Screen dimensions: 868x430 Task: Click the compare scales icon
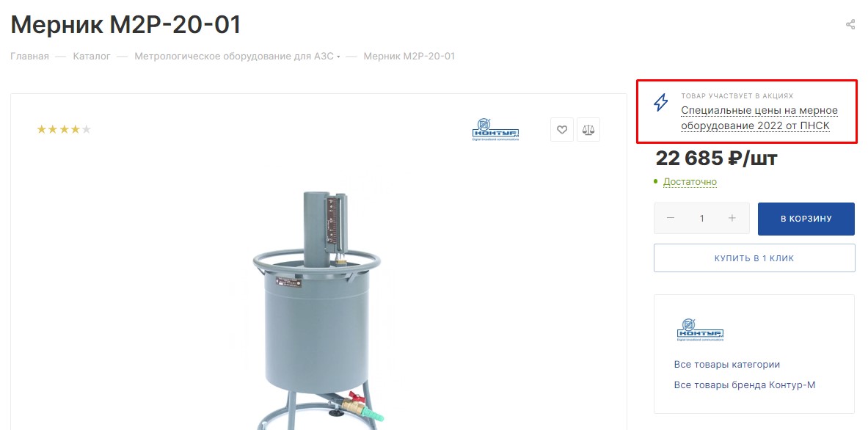[x=588, y=129]
